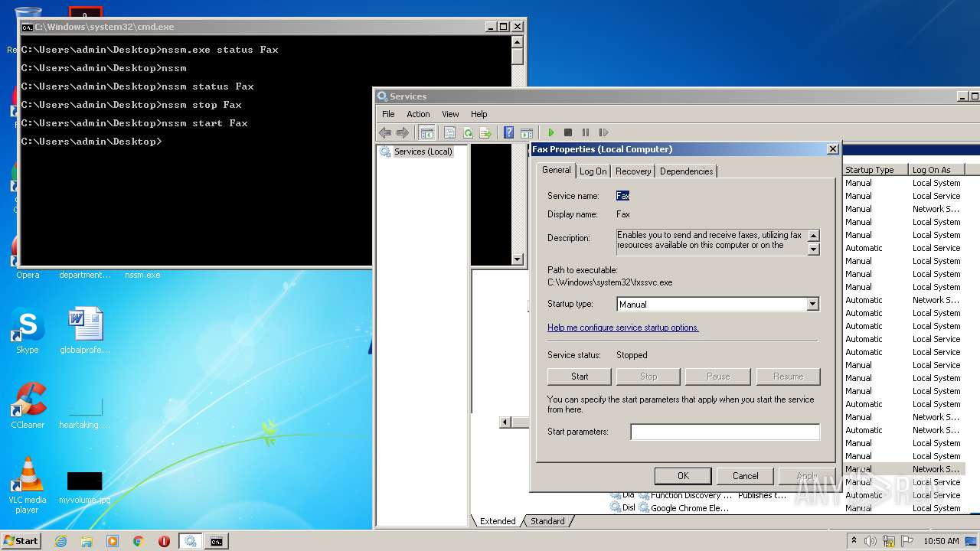The height and width of the screenshot is (551, 980).
Task: Open the Help menu in Services
Action: click(479, 114)
